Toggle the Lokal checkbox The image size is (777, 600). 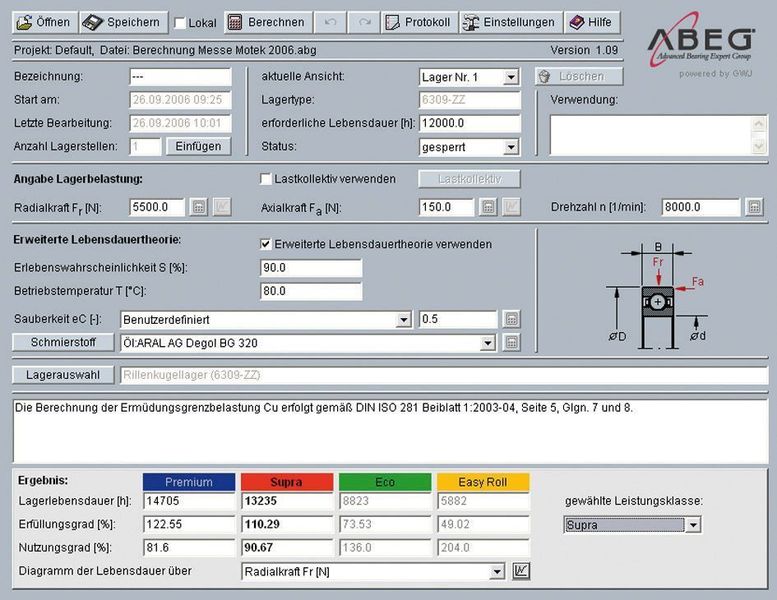click(x=180, y=23)
